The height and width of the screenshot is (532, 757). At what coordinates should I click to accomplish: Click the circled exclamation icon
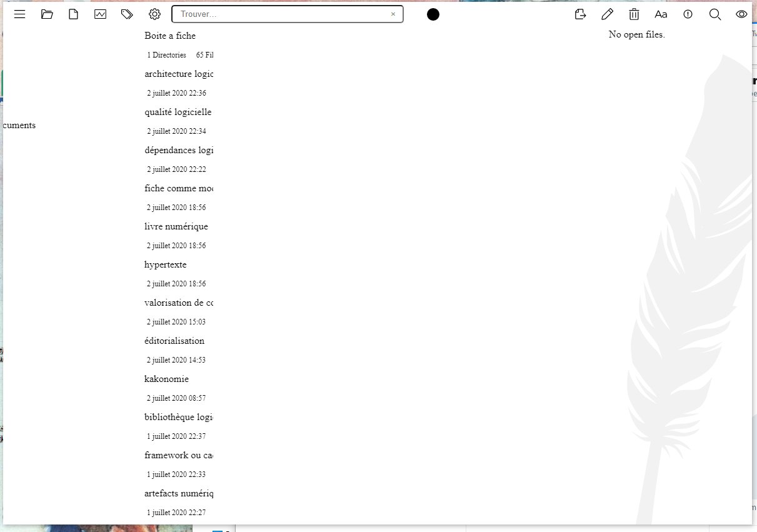(688, 14)
